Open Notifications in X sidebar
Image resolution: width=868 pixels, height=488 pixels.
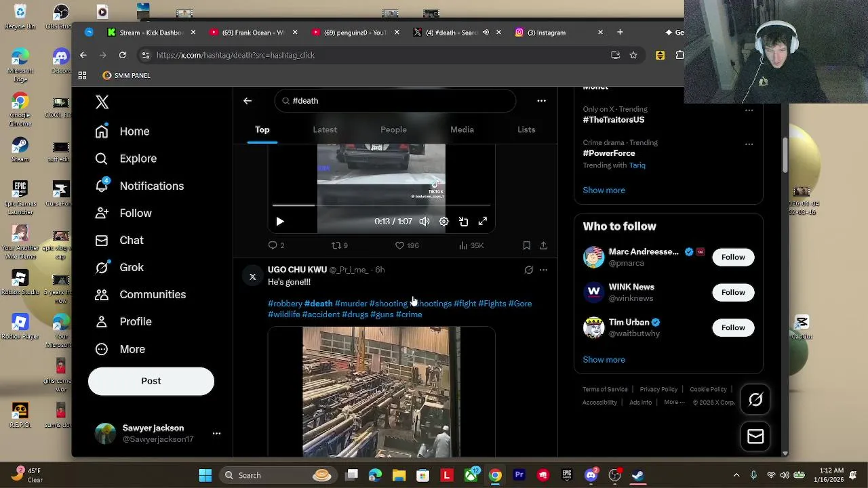tap(140, 186)
